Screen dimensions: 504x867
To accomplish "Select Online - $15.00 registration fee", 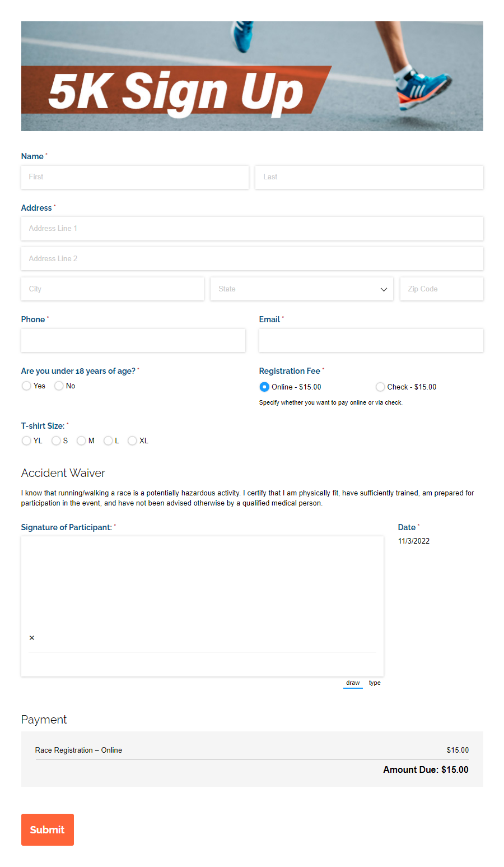I will coord(264,387).
